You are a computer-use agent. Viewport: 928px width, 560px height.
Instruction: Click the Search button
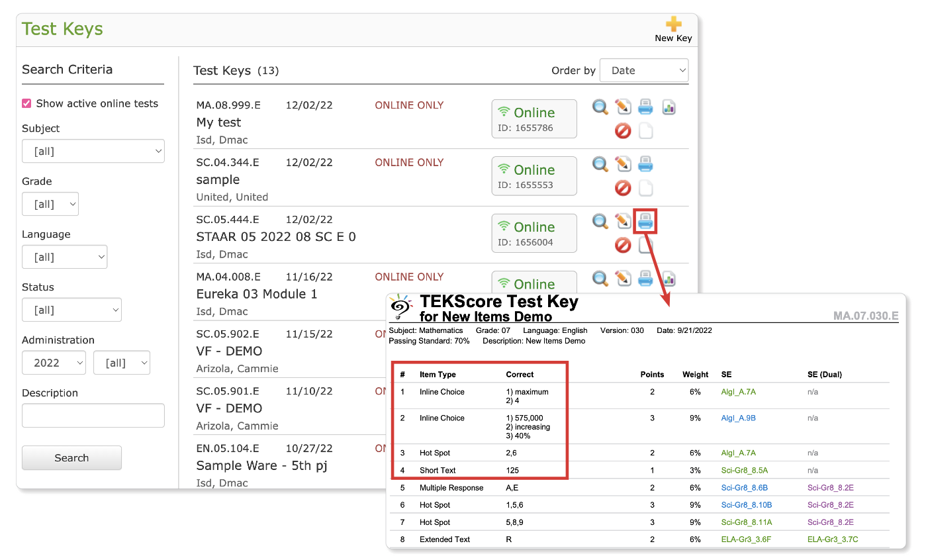tap(71, 458)
